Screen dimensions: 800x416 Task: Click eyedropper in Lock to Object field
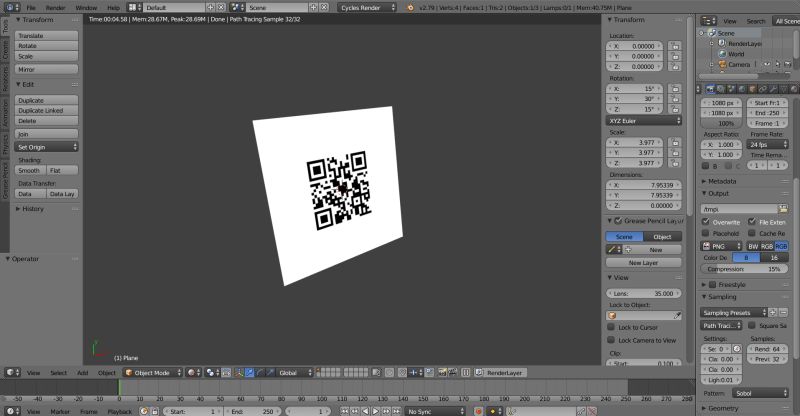click(x=677, y=316)
